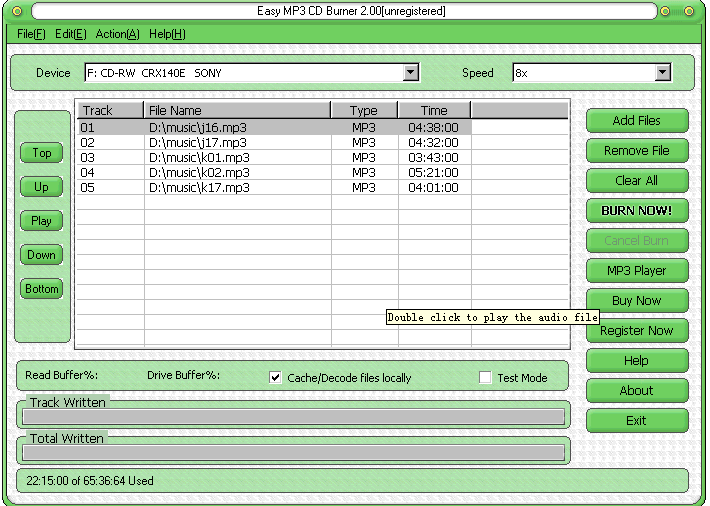Open the Edit(E) menu

tap(71, 34)
